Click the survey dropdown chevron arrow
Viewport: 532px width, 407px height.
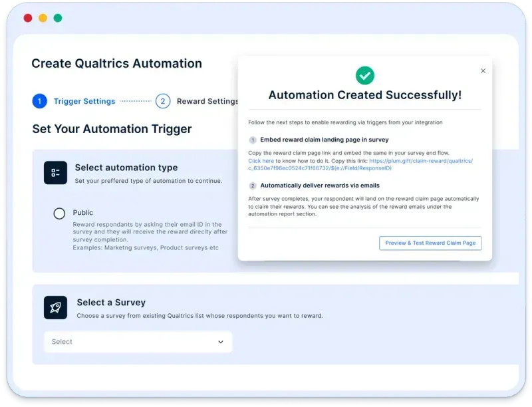coord(221,342)
